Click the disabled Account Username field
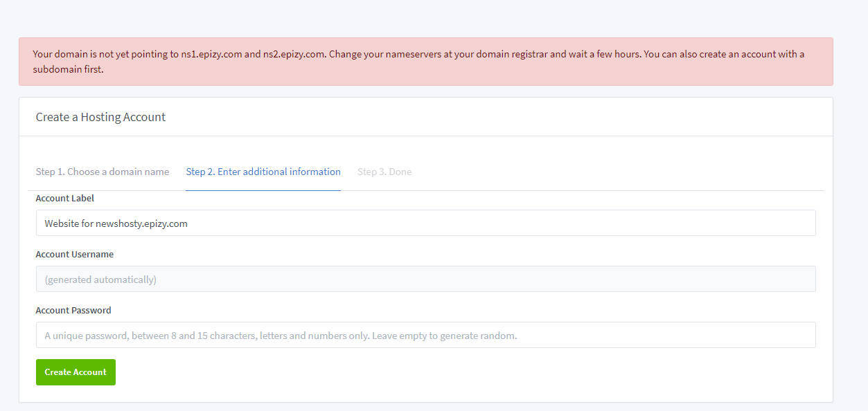Viewport: 868px width, 411px height. tap(425, 280)
